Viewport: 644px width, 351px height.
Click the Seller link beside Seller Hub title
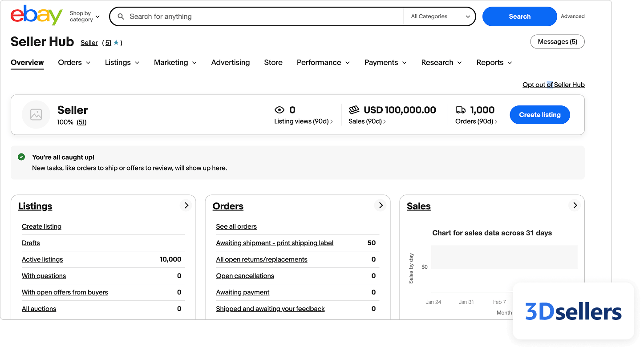pyautogui.click(x=89, y=43)
